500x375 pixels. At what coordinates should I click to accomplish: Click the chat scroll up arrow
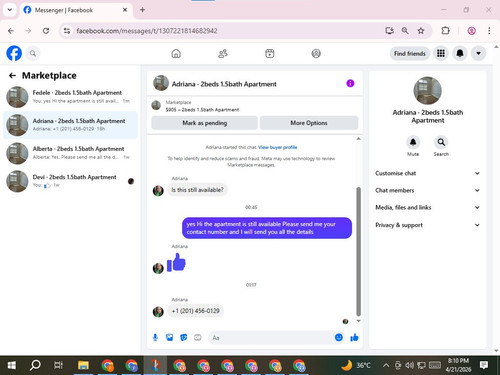359,139
